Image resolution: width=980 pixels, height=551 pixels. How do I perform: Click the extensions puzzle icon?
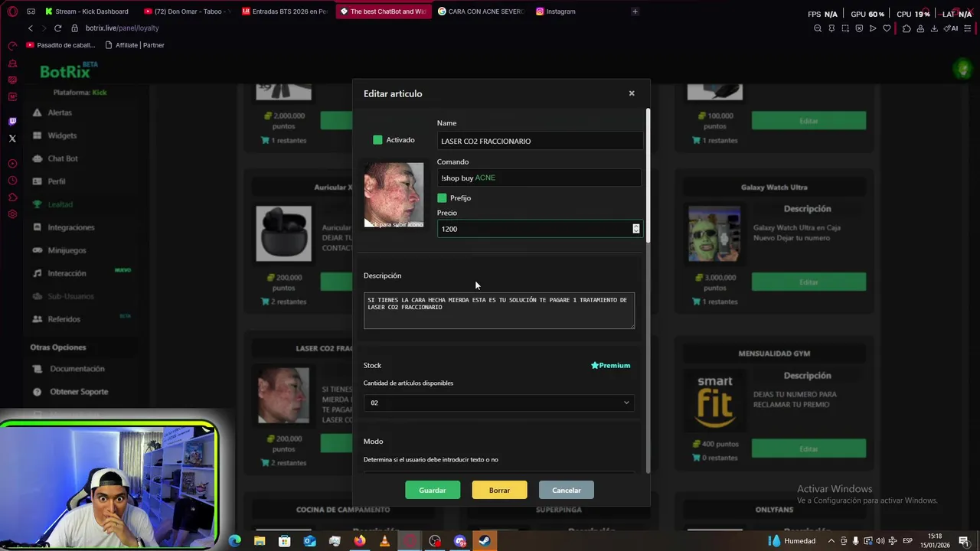point(906,28)
